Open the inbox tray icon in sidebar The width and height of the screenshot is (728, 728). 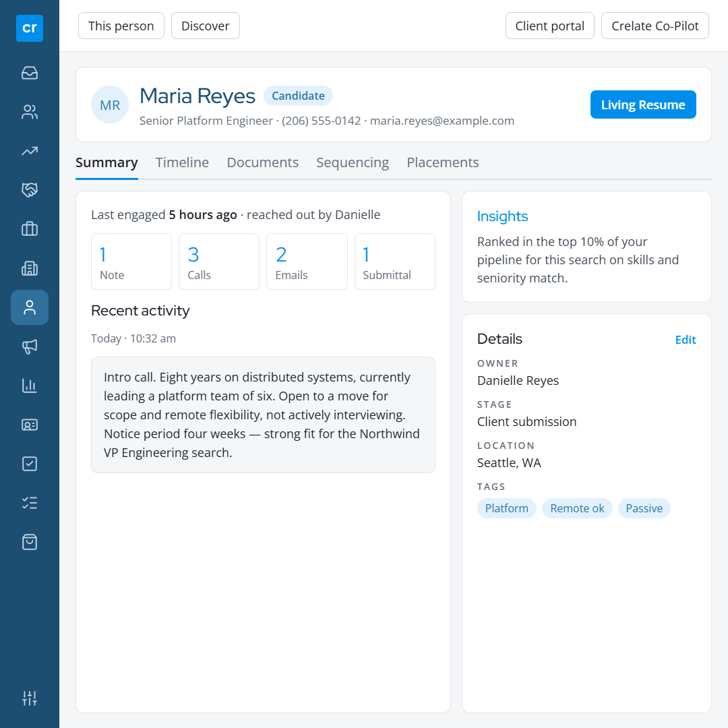(x=30, y=73)
